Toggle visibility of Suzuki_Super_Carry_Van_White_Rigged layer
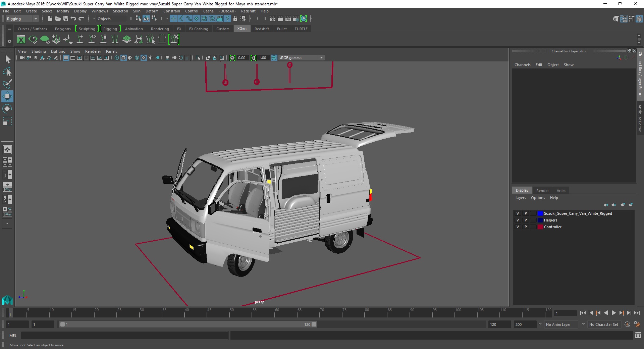This screenshot has height=349, width=644. click(x=518, y=213)
